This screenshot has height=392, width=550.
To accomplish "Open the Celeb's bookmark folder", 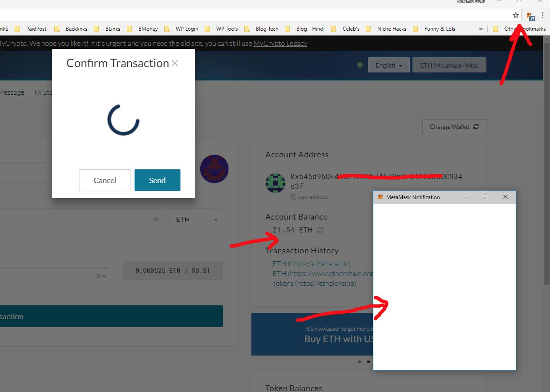I will click(x=345, y=29).
